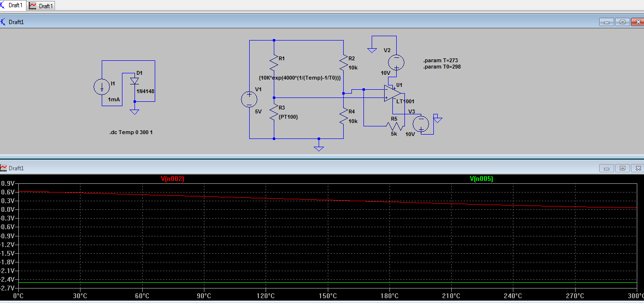
Task: Click the R1 exponential value expression
Action: [x=300, y=78]
